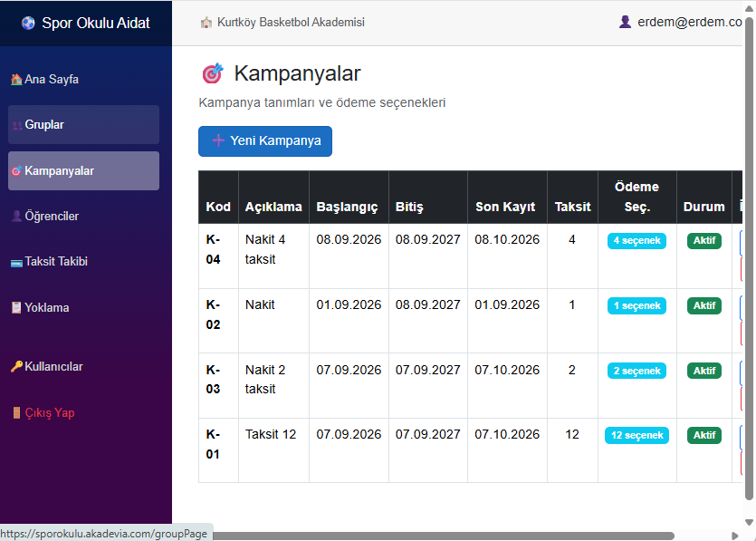The image size is (756, 541).
Task: Select Kampanyalar in the sidebar
Action: [x=83, y=171]
